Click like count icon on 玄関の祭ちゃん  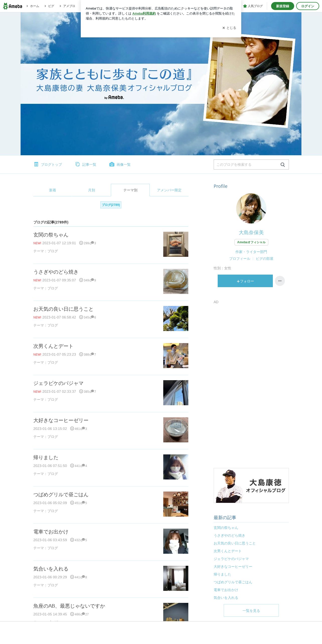81,243
